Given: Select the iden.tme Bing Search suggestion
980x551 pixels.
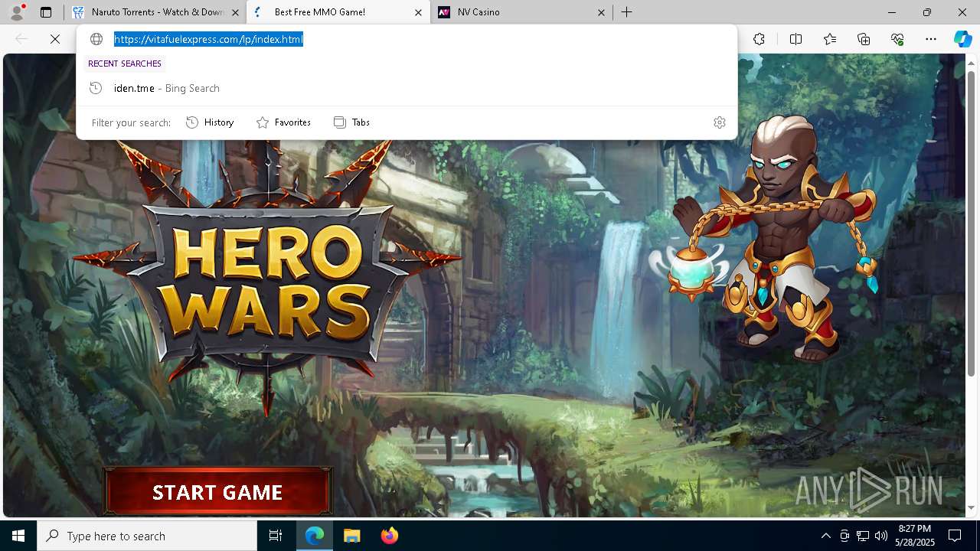Looking at the screenshot, I should click(x=407, y=88).
